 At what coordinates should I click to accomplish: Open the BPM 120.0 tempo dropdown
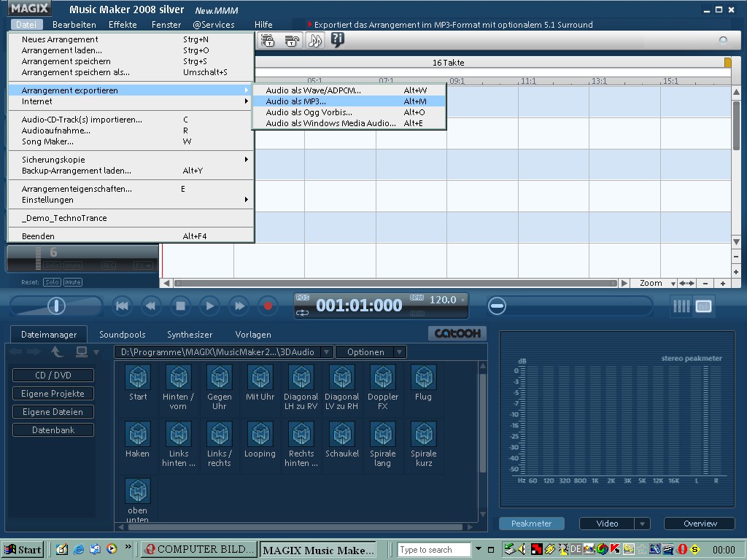click(462, 300)
